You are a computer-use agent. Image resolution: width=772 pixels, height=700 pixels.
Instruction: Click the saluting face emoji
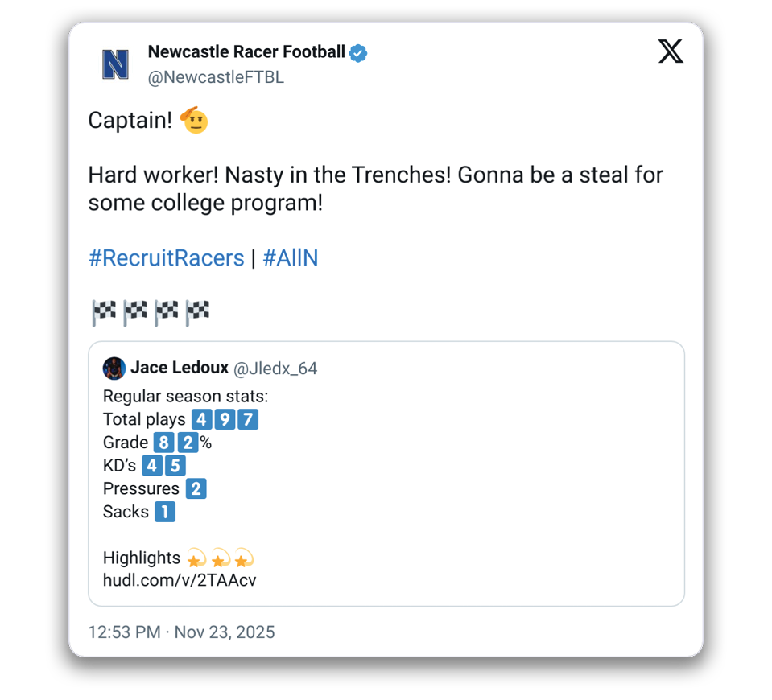pos(194,121)
